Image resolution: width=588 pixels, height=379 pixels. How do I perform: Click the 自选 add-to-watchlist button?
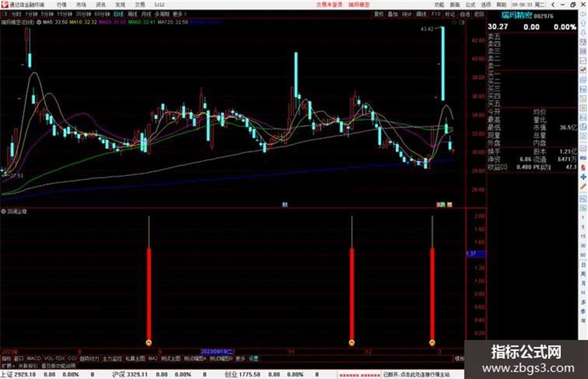[x=465, y=14]
